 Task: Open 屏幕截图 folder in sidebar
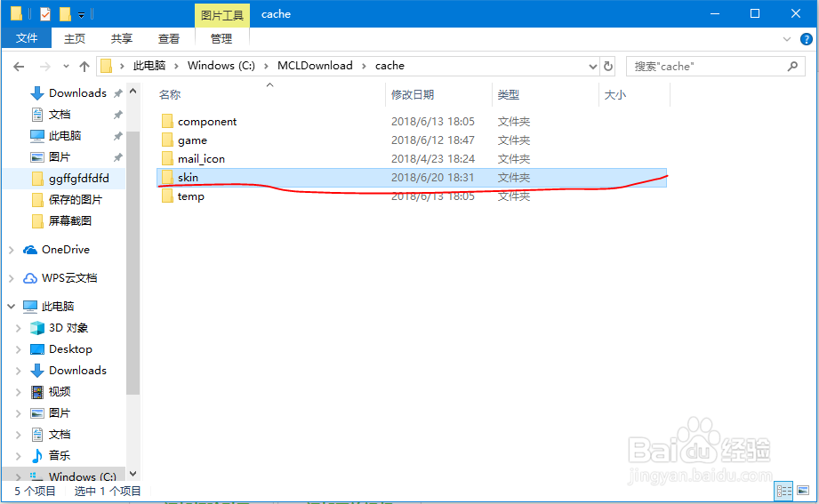(70, 221)
